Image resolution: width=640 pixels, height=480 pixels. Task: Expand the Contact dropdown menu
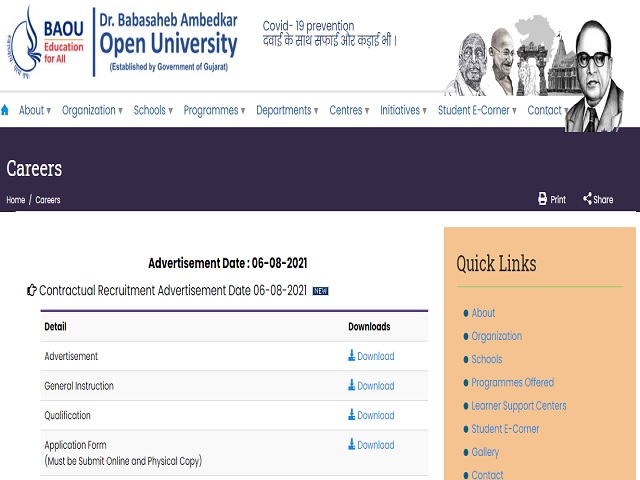click(547, 110)
